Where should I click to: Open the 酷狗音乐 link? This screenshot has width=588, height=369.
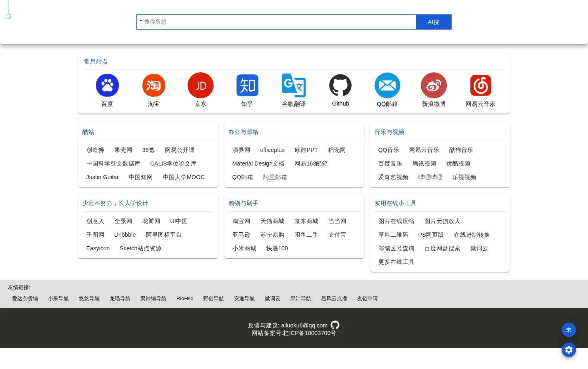(461, 150)
